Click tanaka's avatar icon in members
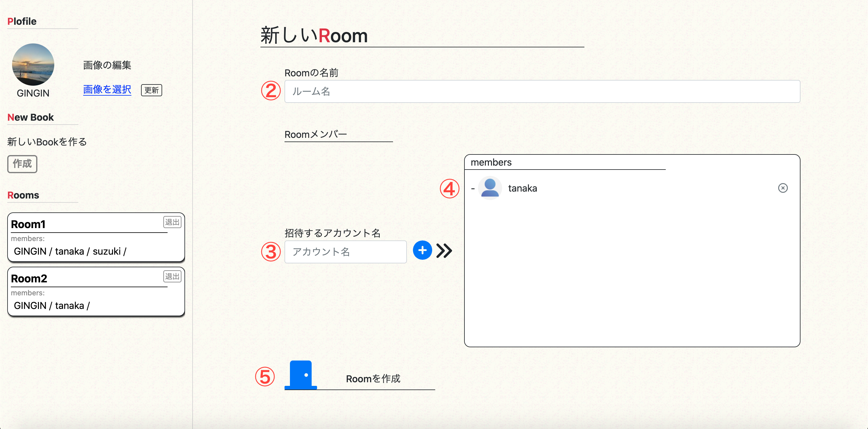This screenshot has height=429, width=868. (489, 188)
